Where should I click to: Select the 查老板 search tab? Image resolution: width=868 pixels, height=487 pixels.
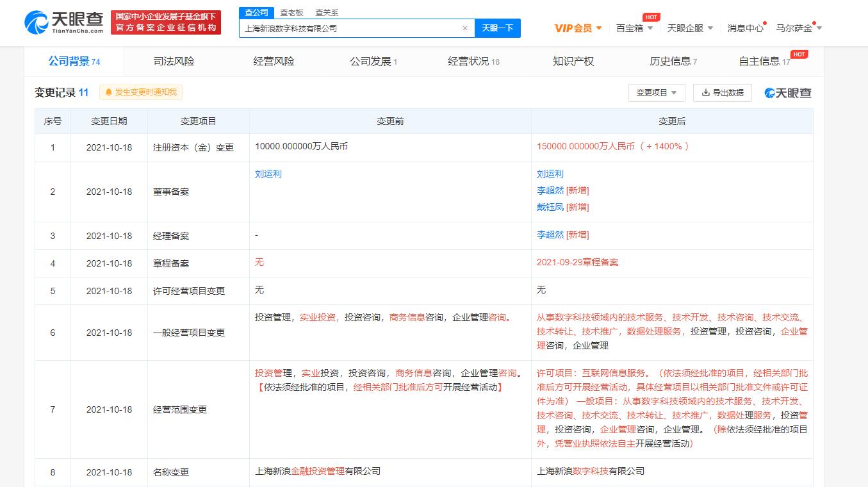tap(292, 12)
